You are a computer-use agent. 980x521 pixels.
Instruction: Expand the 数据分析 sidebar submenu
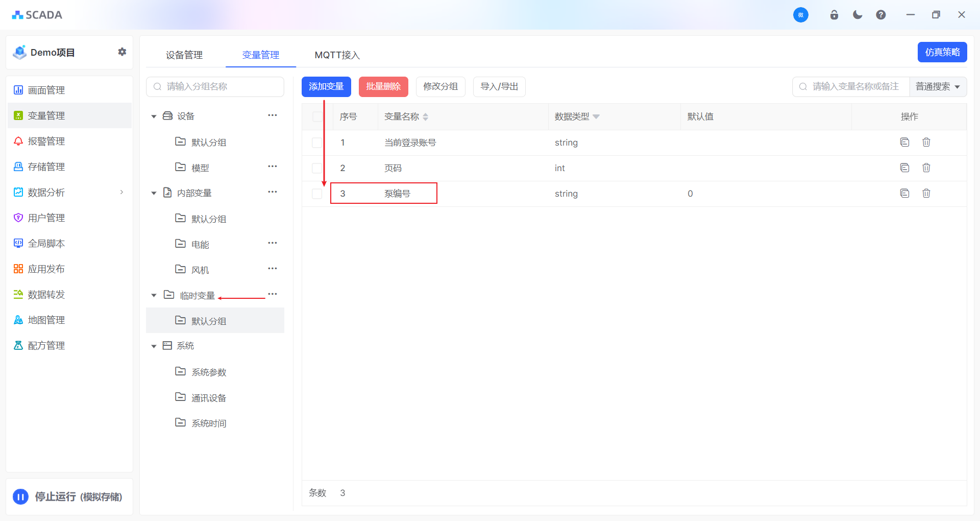[121, 192]
